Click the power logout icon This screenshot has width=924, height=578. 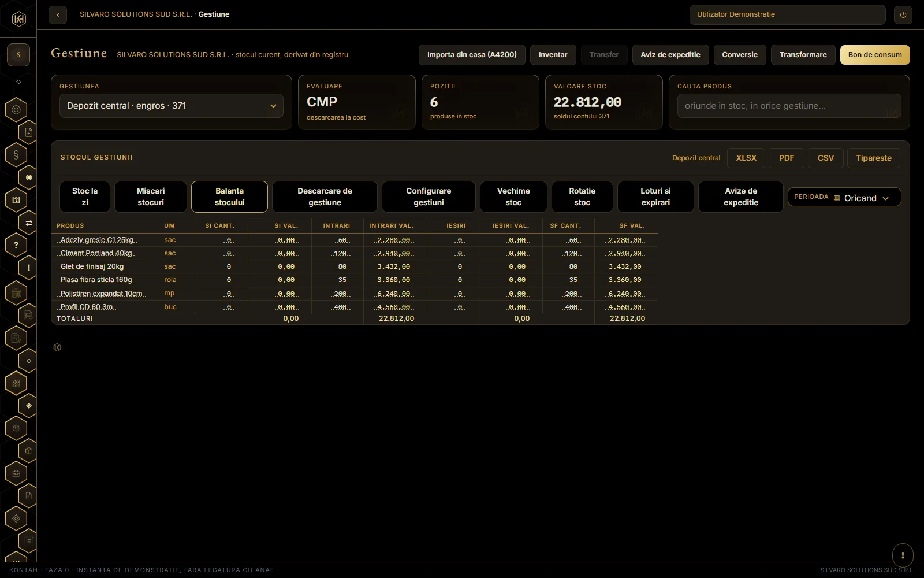click(903, 15)
